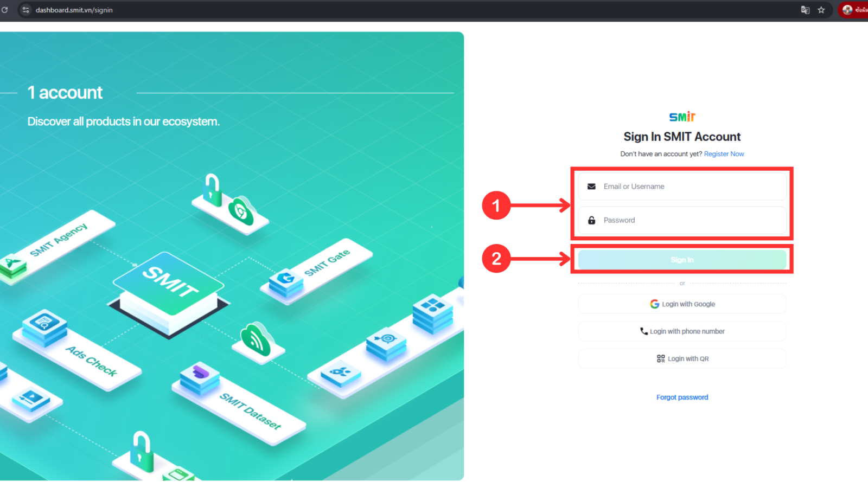Follow the Forgot password link
This screenshot has width=868, height=488.
pos(682,397)
